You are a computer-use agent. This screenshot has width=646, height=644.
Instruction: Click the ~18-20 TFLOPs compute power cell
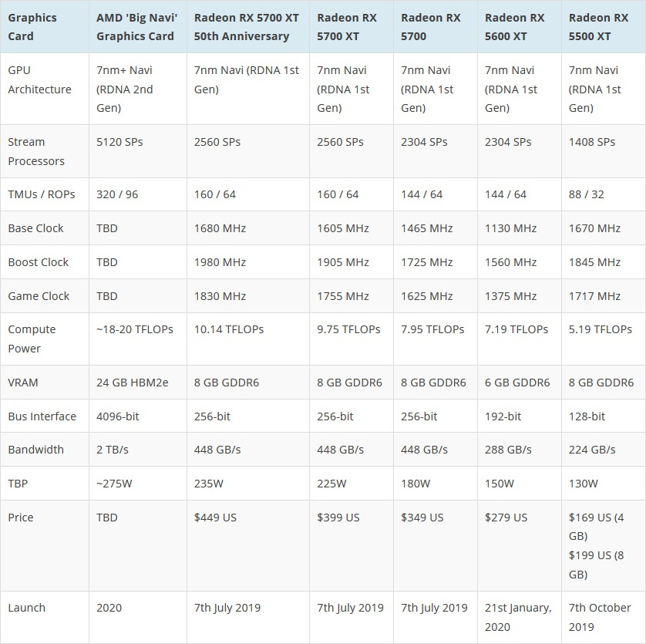138,339
